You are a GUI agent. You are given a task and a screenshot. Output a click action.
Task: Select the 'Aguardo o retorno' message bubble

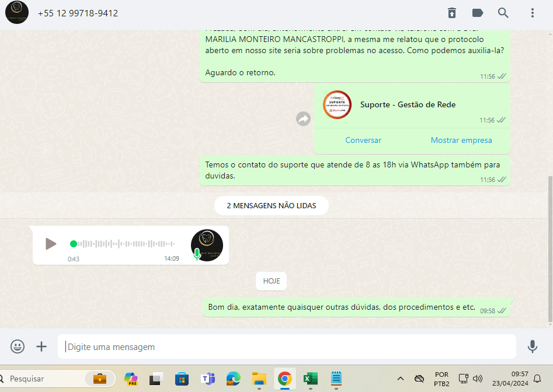coord(355,57)
